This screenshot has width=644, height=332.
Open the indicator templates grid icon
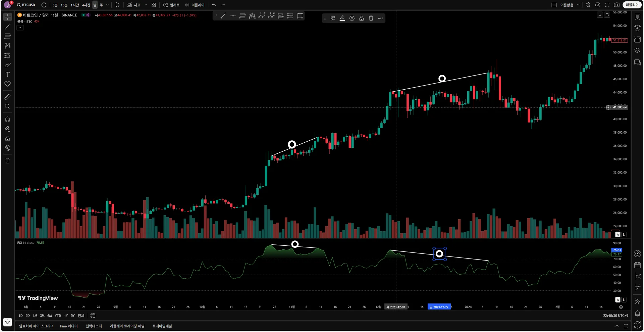pos(154,5)
